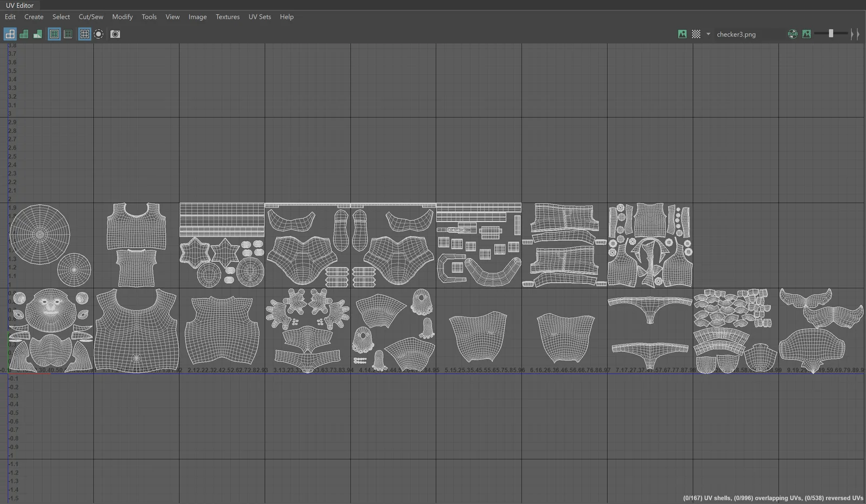This screenshot has width=866, height=504.
Task: Click the UV distortion display icon
Action: coord(37,34)
